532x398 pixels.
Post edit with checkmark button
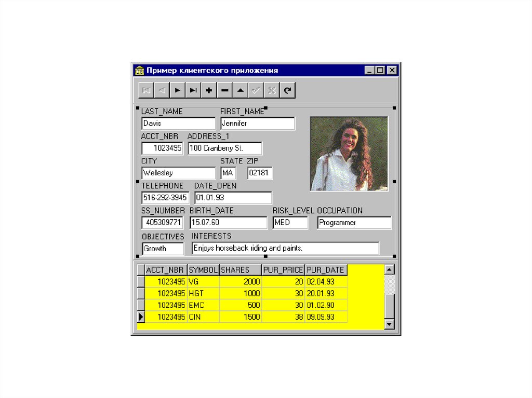[x=256, y=90]
